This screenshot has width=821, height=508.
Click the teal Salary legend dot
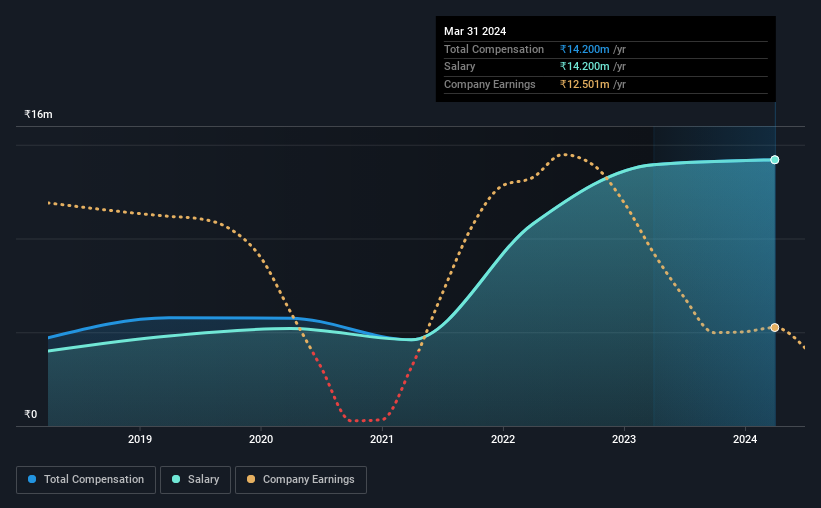click(176, 479)
